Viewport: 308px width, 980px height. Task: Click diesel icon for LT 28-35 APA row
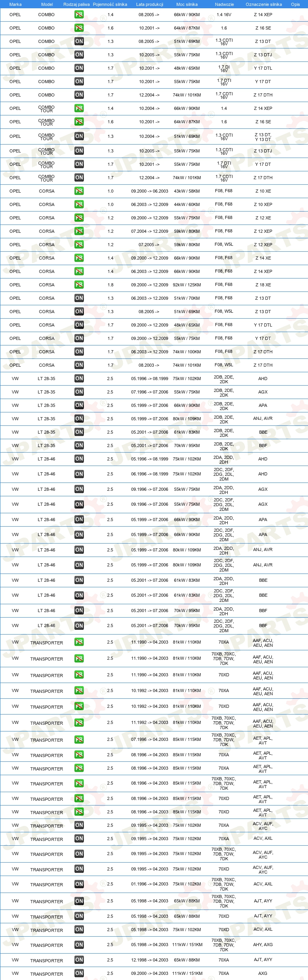click(x=79, y=405)
